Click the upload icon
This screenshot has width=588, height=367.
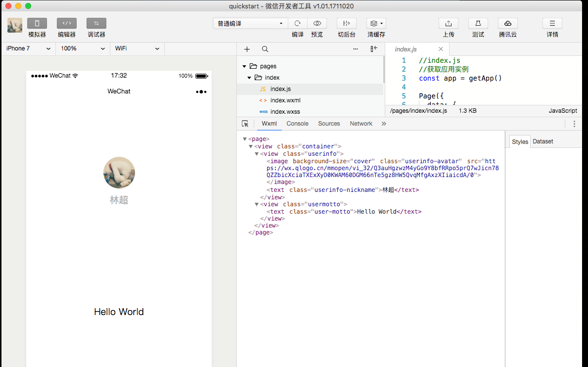(449, 23)
